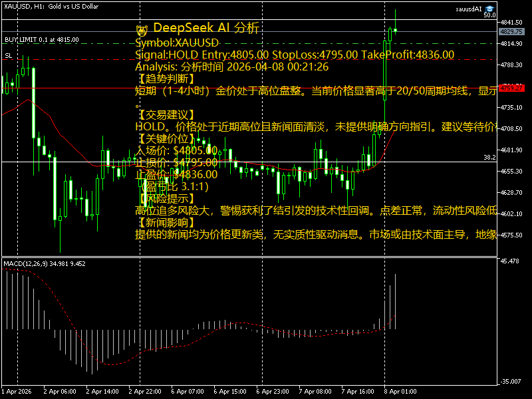The image size is (532, 399).
Task: Click the 38.2 Fibonacci level label
Action: (x=489, y=158)
